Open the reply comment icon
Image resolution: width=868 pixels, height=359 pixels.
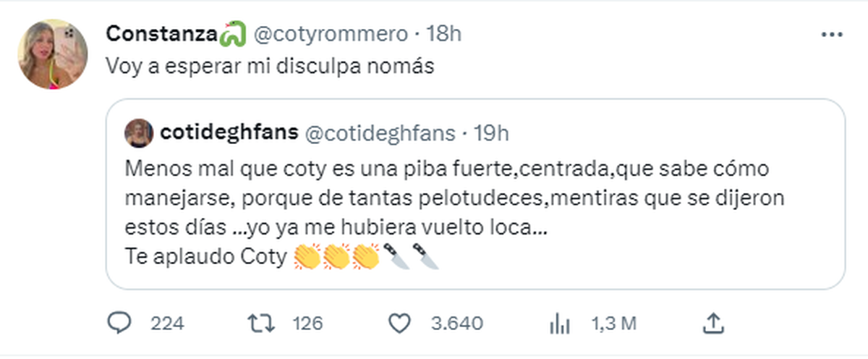point(117,323)
